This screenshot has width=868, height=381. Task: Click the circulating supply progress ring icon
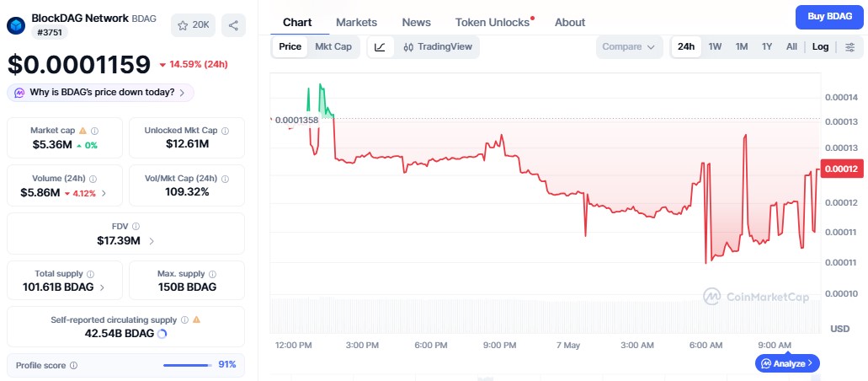pyautogui.click(x=162, y=334)
